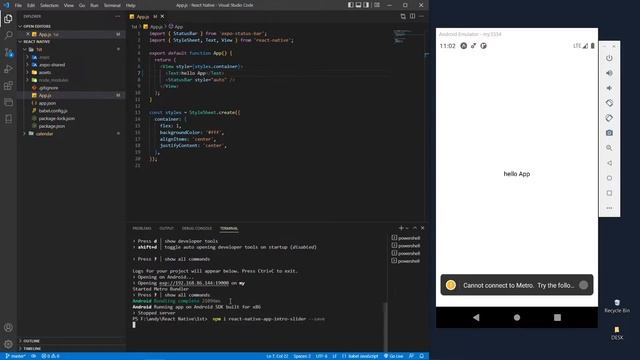This screenshot has height=360, width=640.
Task: Click the emulator volume down button
Action: coord(609,88)
